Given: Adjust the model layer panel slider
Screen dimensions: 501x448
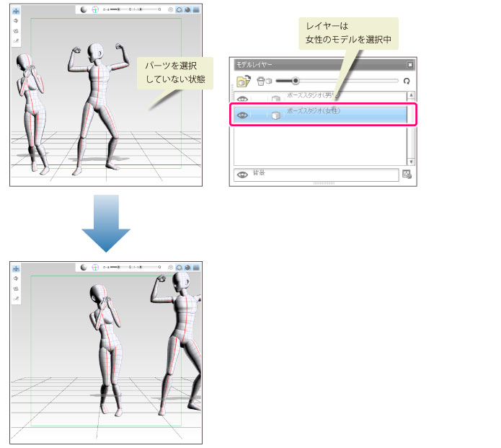Looking at the screenshot, I should (x=337, y=81).
